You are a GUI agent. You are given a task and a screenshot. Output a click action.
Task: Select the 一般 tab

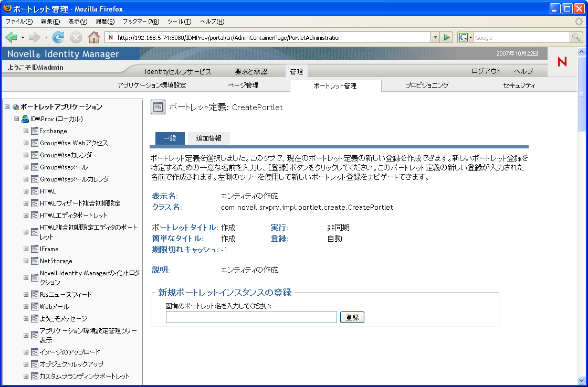coord(170,138)
